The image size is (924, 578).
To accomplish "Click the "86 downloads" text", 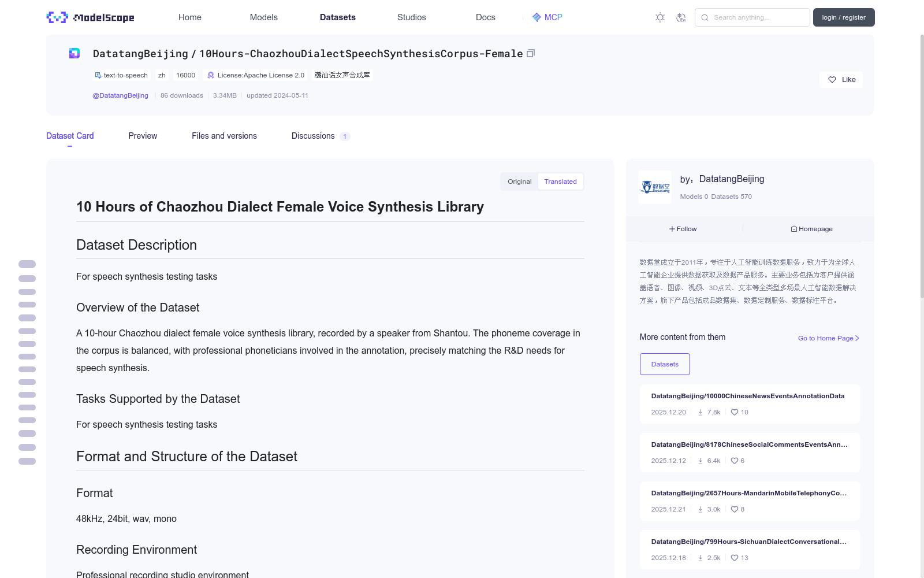I will (182, 95).
